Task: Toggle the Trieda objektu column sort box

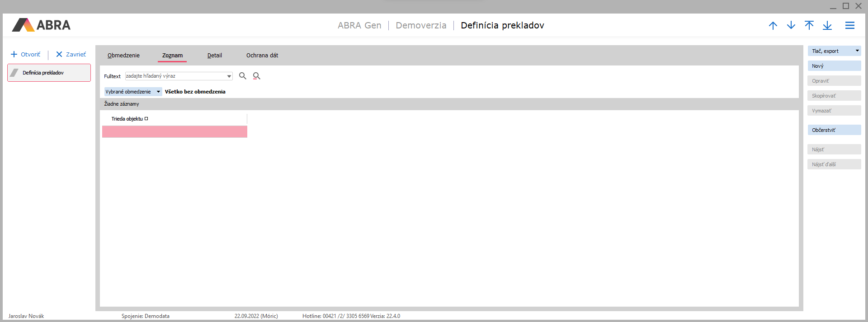Action: [x=146, y=119]
